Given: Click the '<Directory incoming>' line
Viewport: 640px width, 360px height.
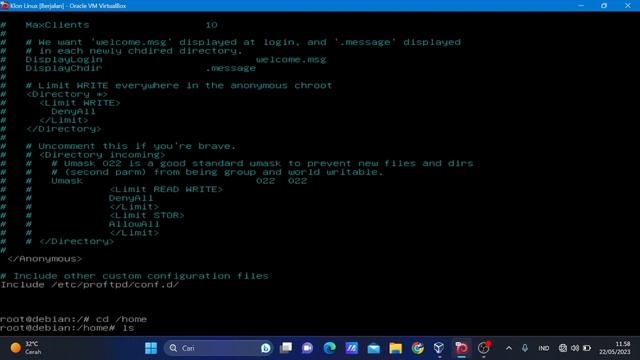Looking at the screenshot, I should point(102,155).
